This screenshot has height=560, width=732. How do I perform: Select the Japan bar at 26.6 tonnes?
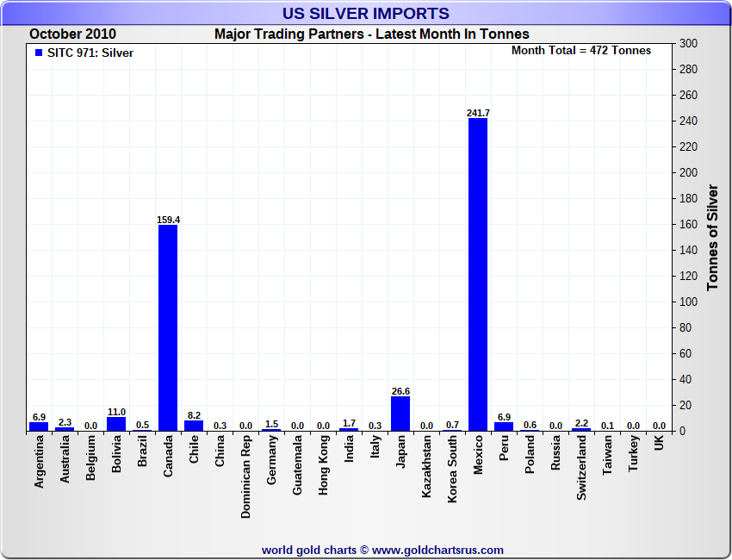click(400, 414)
